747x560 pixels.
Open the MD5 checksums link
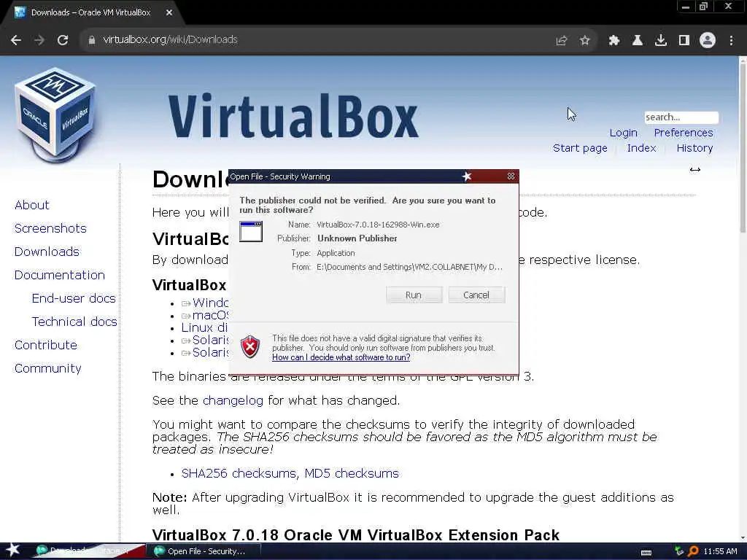[x=352, y=473]
